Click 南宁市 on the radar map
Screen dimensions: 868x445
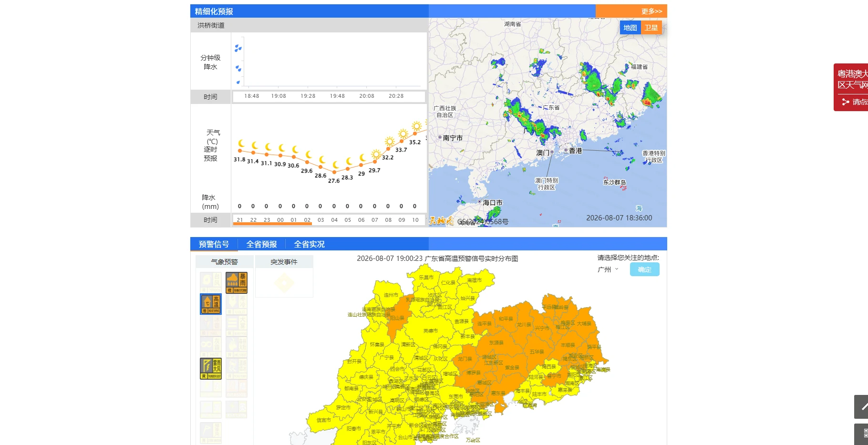coord(453,138)
